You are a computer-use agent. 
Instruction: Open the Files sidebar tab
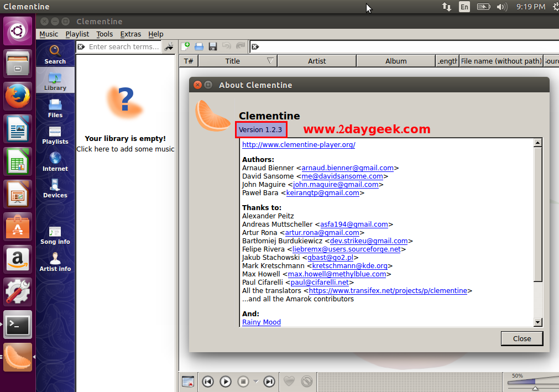click(x=55, y=108)
